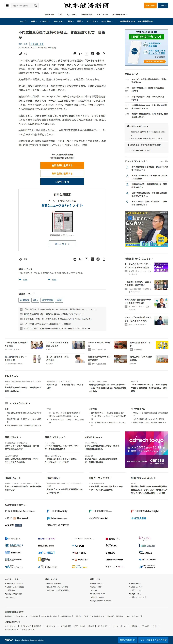Click the 有料会員に登録する button
Image resolution: width=173 pixels, height=644 pixels.
pos(62,165)
